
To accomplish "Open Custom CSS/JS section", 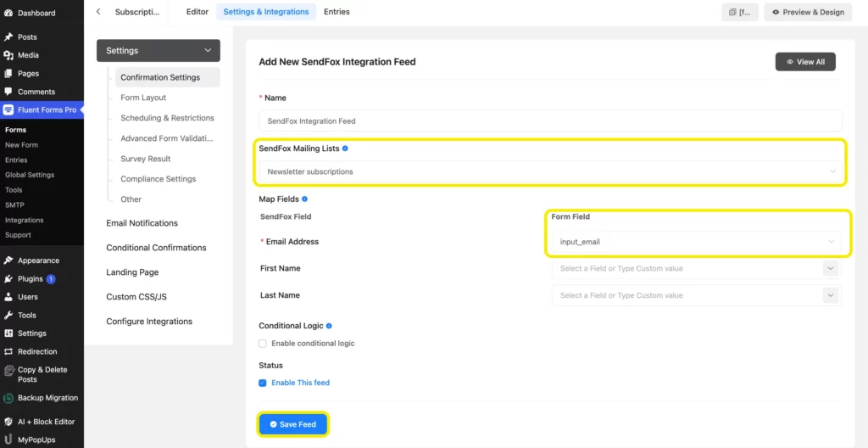I will pos(136,297).
